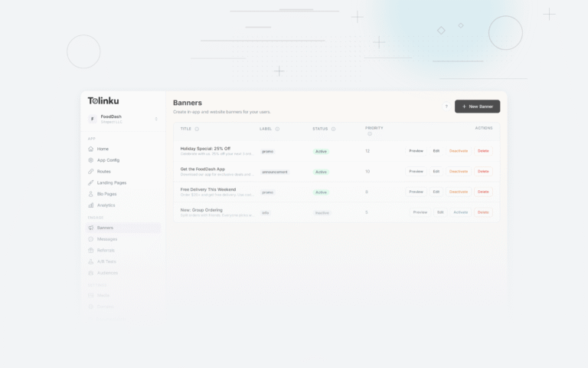The height and width of the screenshot is (368, 588).
Task: Click the info label tag
Action: 265,213
